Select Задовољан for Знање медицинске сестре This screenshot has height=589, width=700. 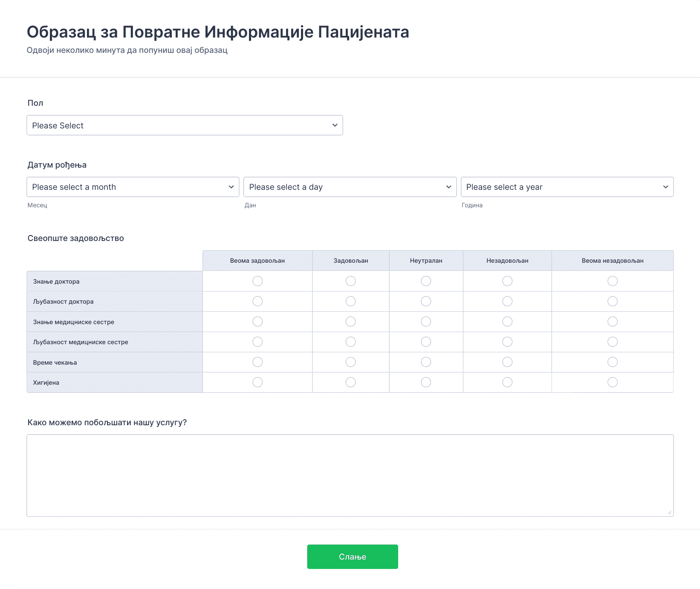350,322
